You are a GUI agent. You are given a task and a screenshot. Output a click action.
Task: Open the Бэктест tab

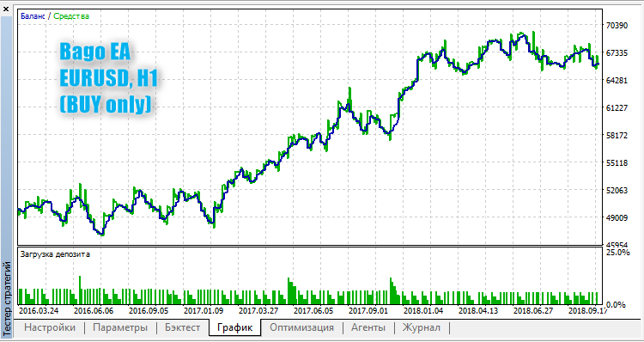coord(183,327)
